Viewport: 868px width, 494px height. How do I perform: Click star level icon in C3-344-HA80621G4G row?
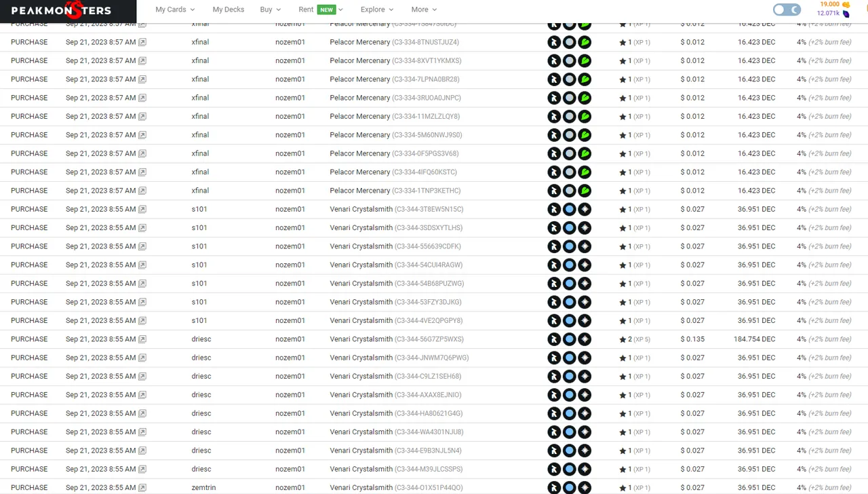(x=623, y=413)
